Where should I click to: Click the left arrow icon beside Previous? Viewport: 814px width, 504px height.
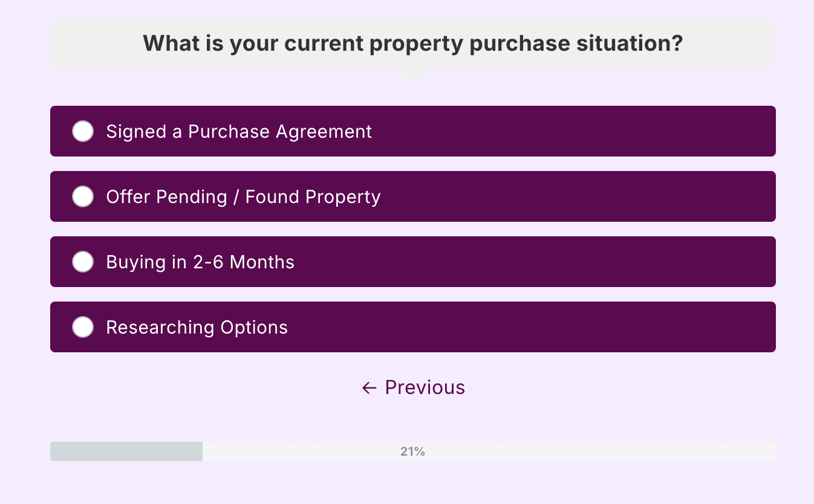pos(369,388)
